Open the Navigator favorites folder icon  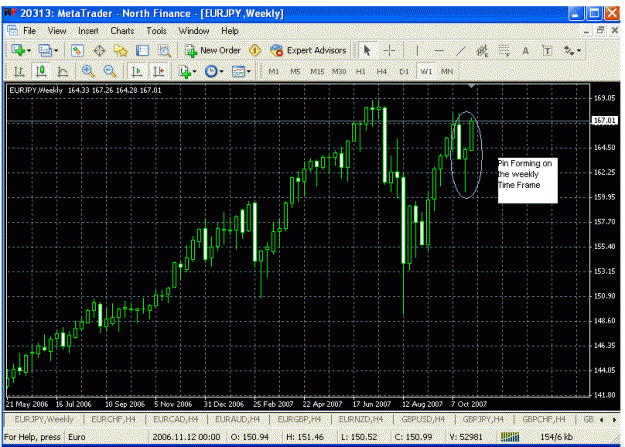pos(120,50)
